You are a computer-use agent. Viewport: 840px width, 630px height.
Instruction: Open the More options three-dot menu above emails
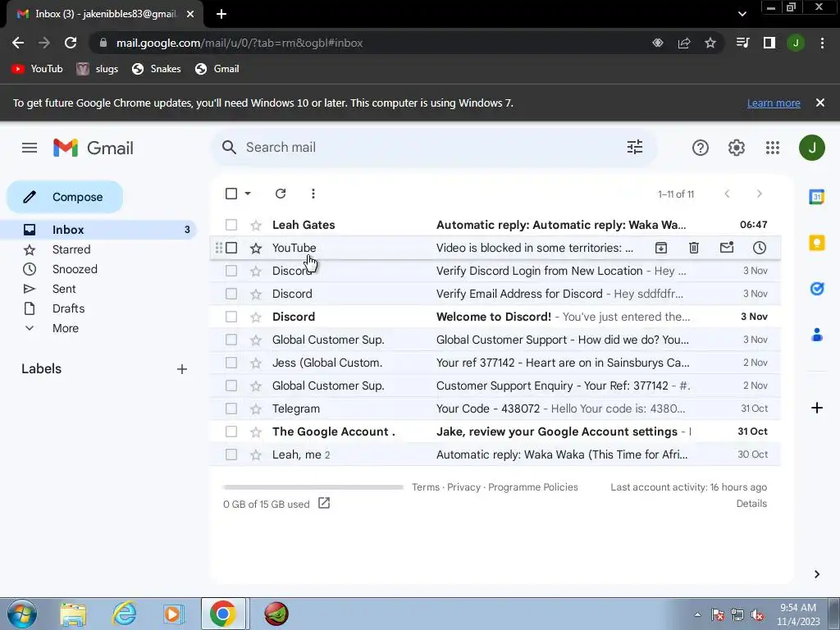tap(313, 194)
